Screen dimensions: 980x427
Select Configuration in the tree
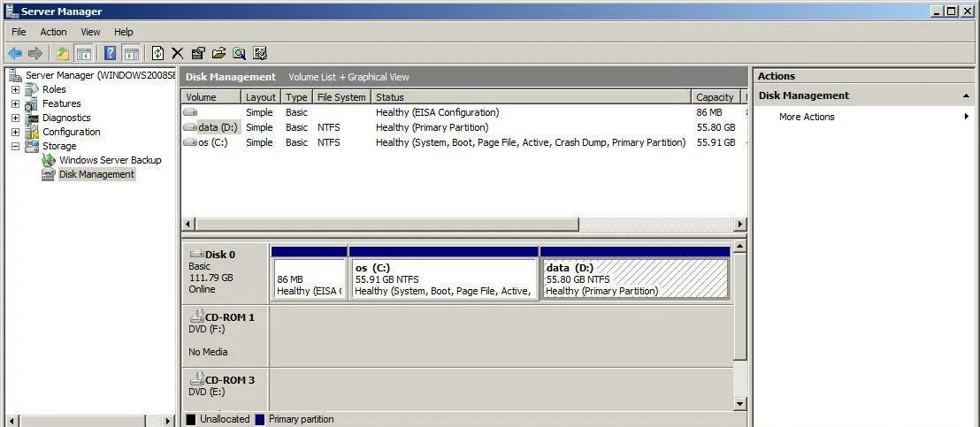click(72, 133)
